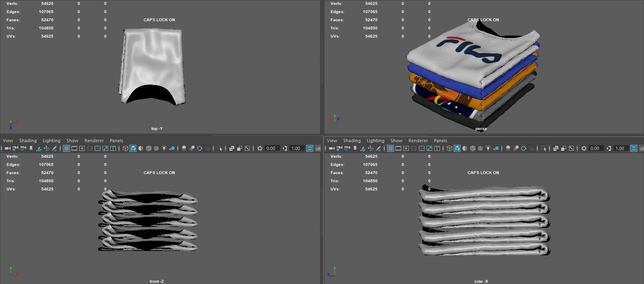The image size is (644, 284).
Task: Click Lock Camera icon in front view toolbar
Action: coord(15,148)
